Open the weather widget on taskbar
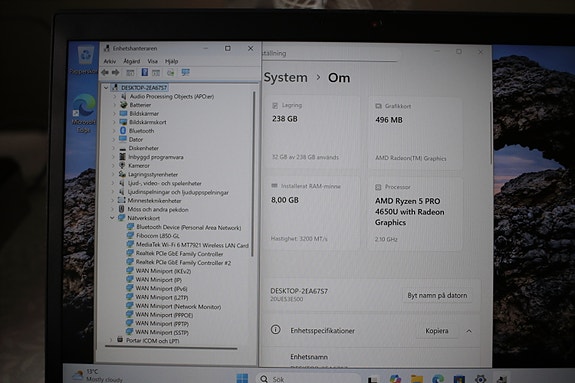The height and width of the screenshot is (383, 575). coord(97,375)
